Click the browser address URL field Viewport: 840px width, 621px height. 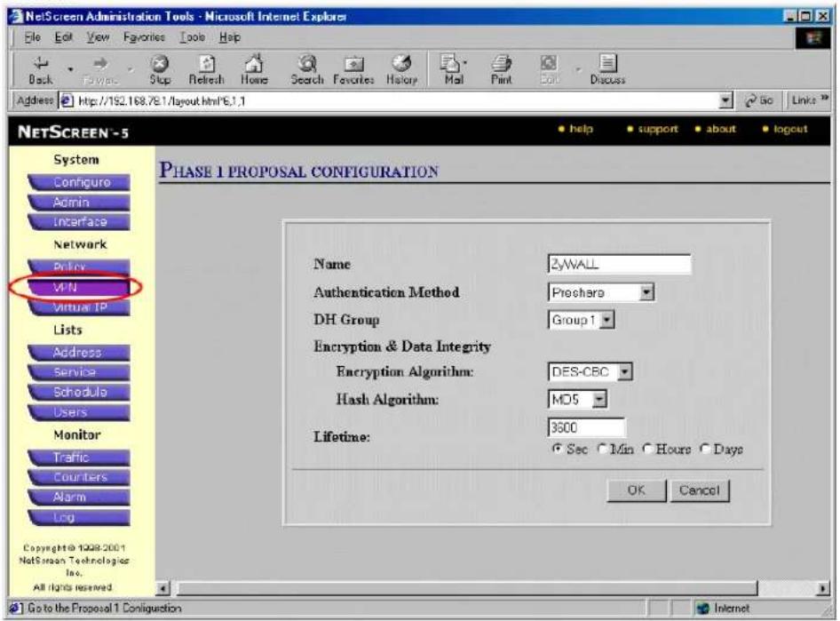396,100
